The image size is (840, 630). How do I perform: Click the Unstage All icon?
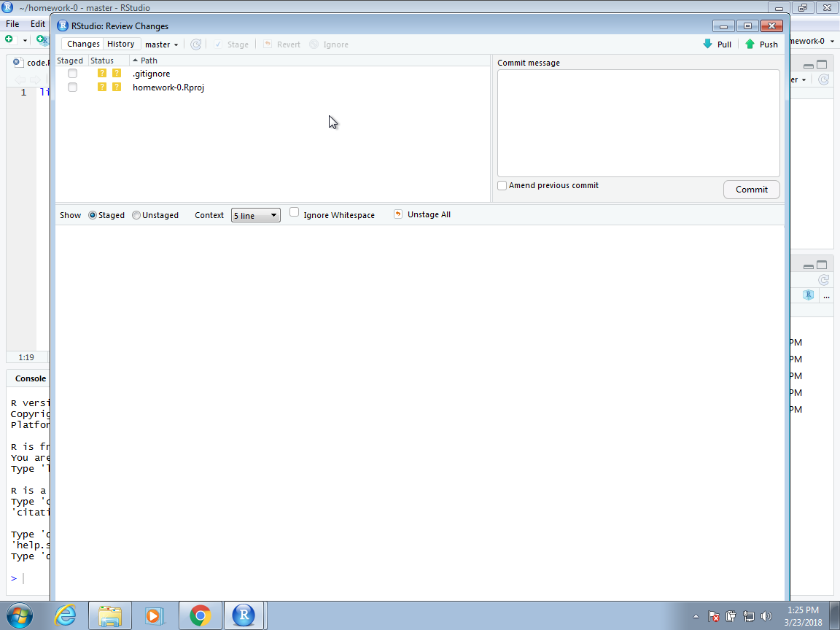click(398, 214)
